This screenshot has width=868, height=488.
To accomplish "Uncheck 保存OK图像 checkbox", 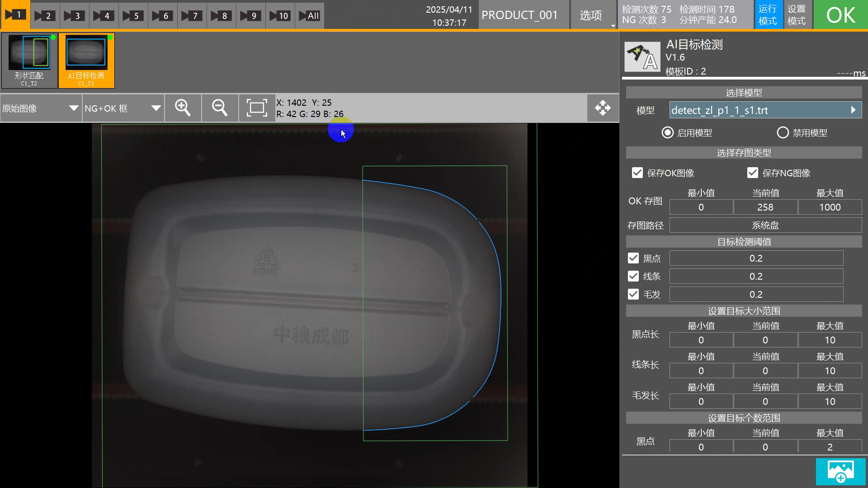I will coord(637,173).
